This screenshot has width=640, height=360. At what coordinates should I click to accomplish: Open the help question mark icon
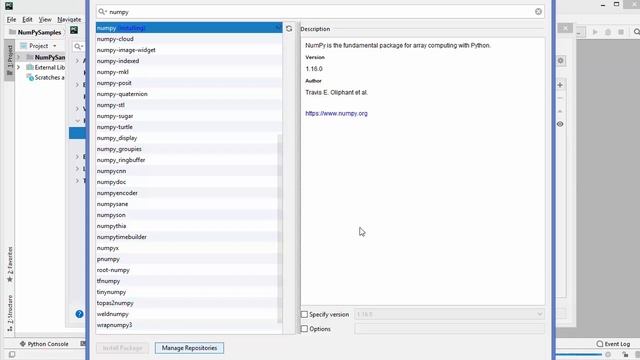pos(79,314)
